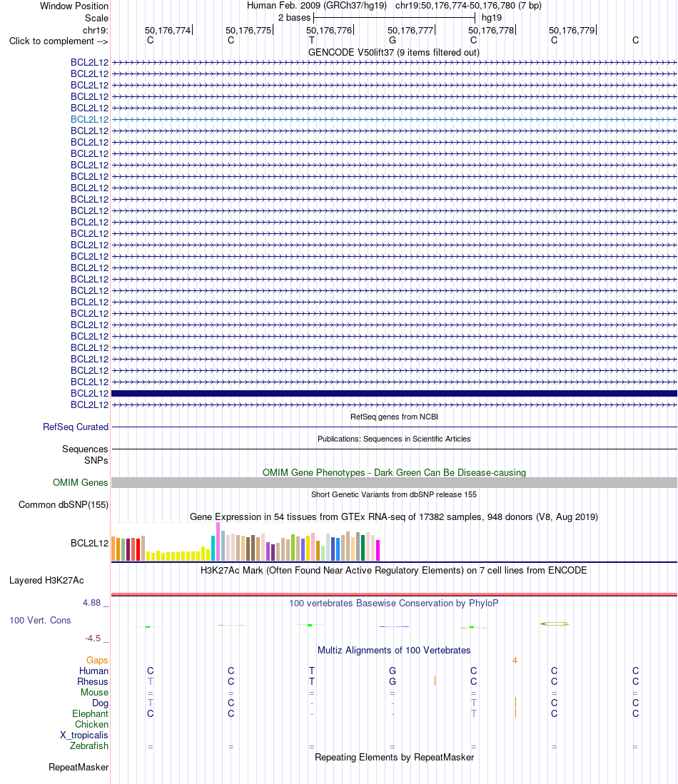Click the 50,176,775 position label
Viewport: 678px width, 784px height.
[248, 31]
